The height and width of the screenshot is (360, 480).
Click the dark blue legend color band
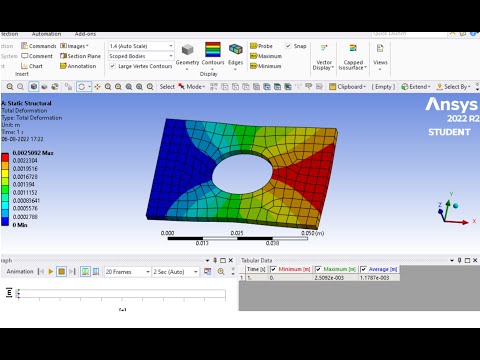click(x=5, y=221)
